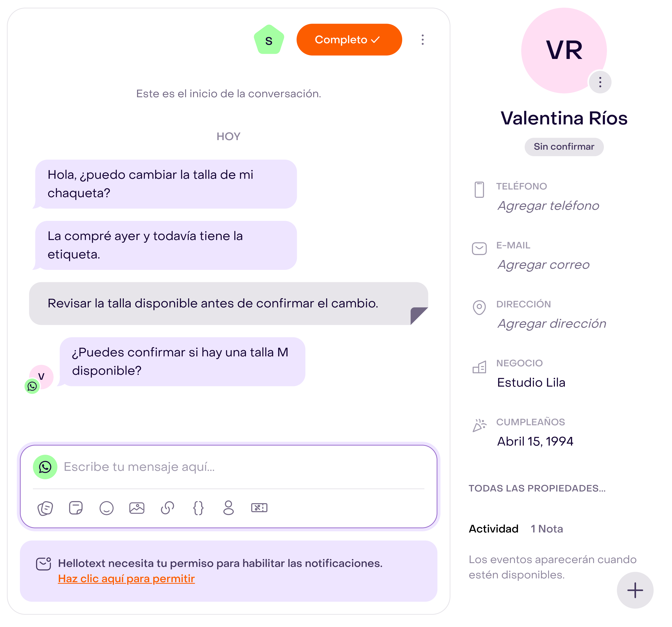Image resolution: width=672 pixels, height=627 pixels.
Task: Click the VR contact avatar
Action: [564, 50]
